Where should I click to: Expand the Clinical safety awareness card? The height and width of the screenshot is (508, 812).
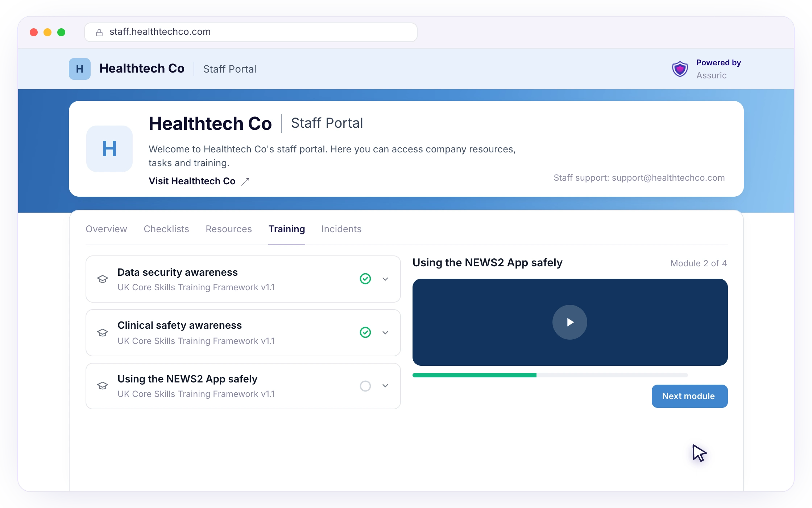pos(385,333)
